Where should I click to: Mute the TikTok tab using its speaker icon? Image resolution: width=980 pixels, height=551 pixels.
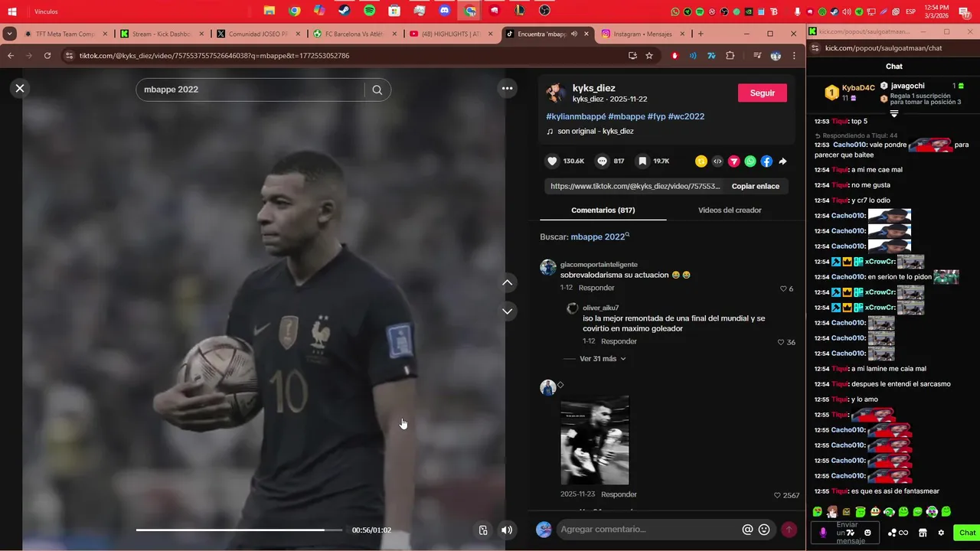573,34
